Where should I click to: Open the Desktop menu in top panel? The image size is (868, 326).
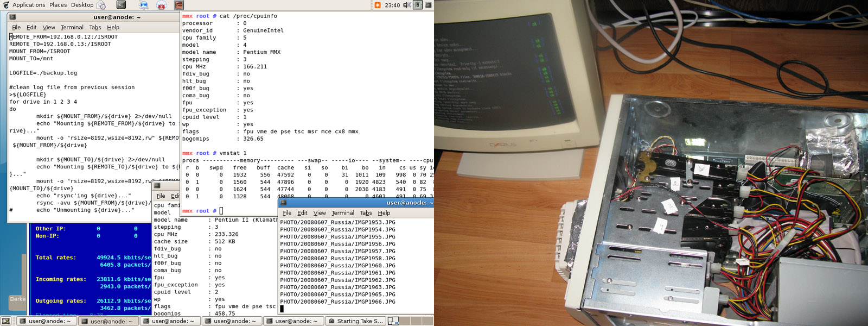pos(82,5)
